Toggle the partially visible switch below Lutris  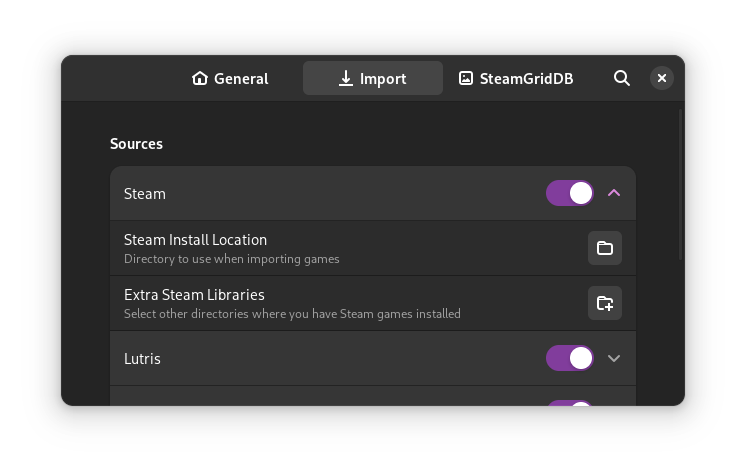[x=570, y=403]
